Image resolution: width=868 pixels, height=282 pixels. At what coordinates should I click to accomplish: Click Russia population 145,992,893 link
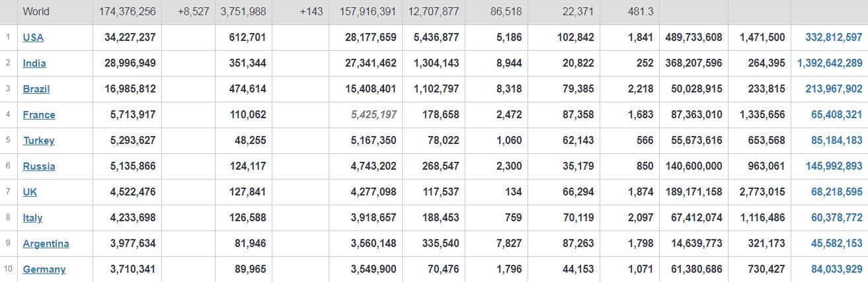(x=834, y=166)
